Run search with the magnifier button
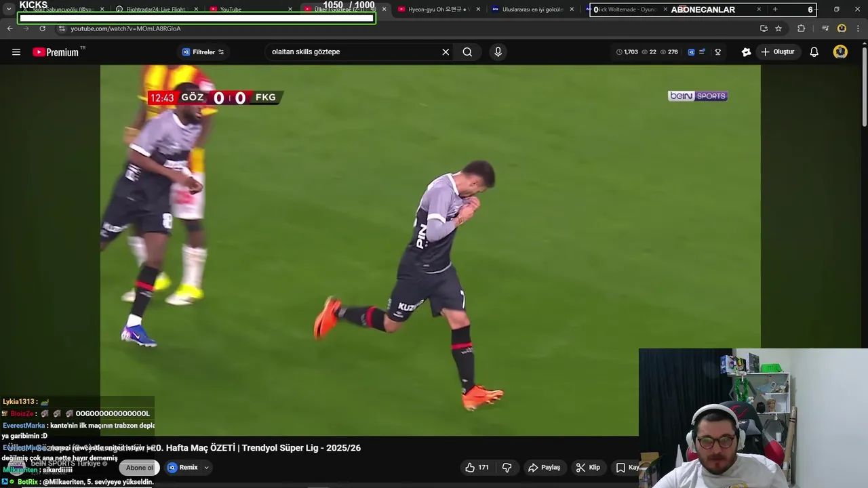 [x=467, y=52]
